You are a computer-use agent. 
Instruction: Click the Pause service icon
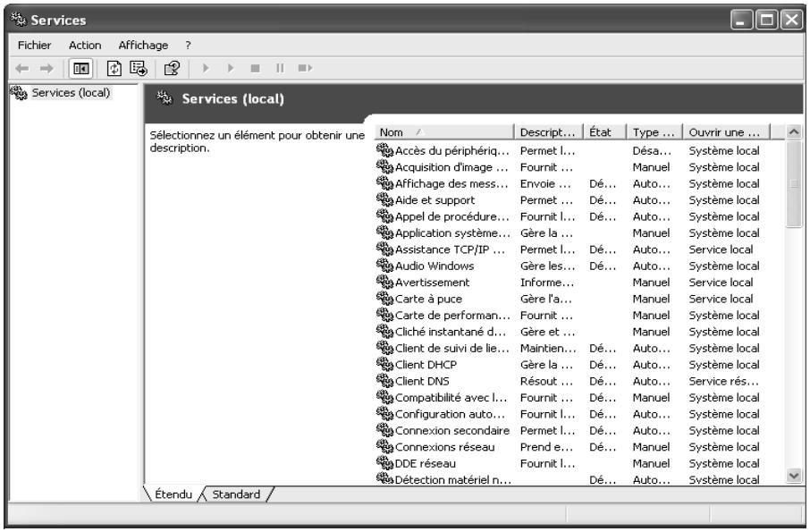(280, 68)
